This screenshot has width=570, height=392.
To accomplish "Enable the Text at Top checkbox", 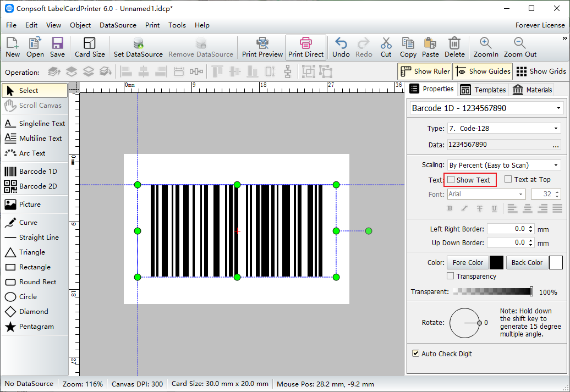I will coord(508,179).
